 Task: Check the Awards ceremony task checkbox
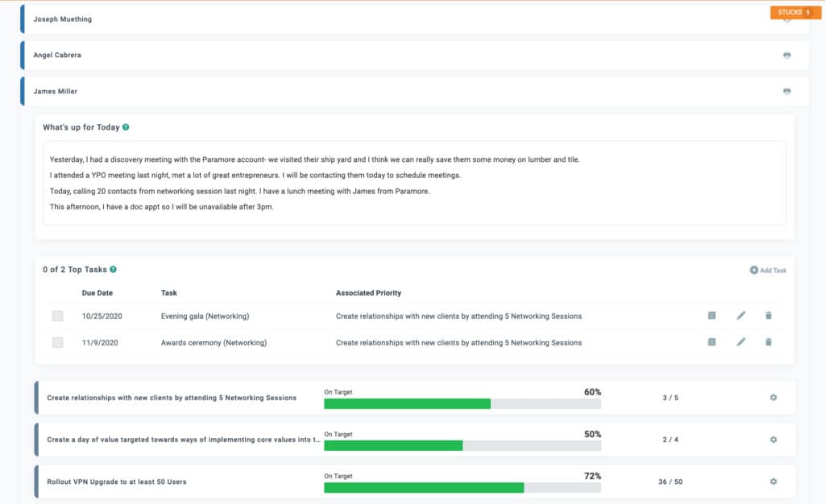58,343
